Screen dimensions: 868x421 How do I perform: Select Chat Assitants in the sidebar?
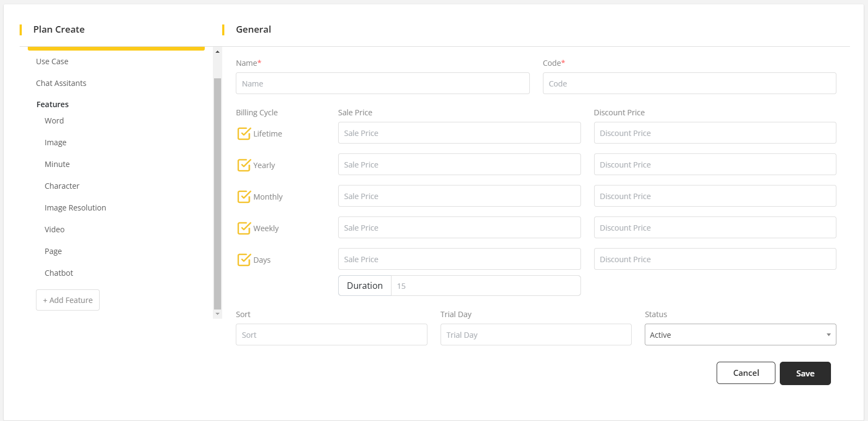click(61, 83)
